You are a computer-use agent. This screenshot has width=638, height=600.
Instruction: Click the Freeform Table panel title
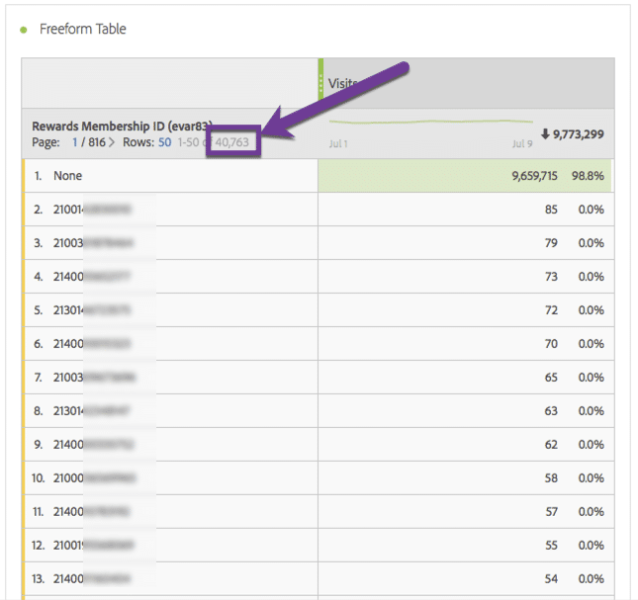[83, 29]
